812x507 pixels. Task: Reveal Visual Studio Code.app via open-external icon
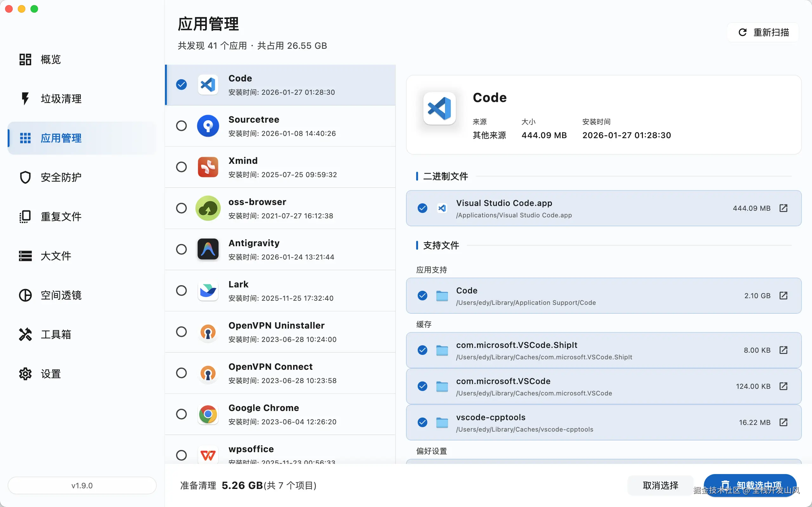(x=783, y=208)
